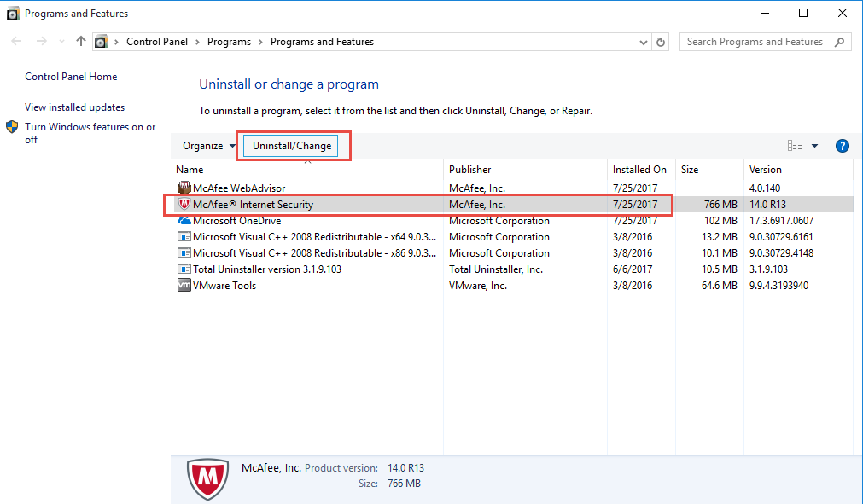Viewport: 863px width, 504px height.
Task: Click the 10.5 MB size cell
Action: (719, 269)
